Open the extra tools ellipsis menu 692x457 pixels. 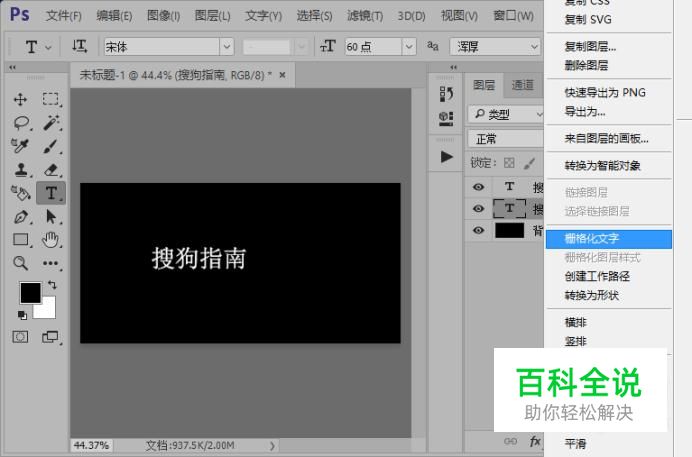[50, 263]
